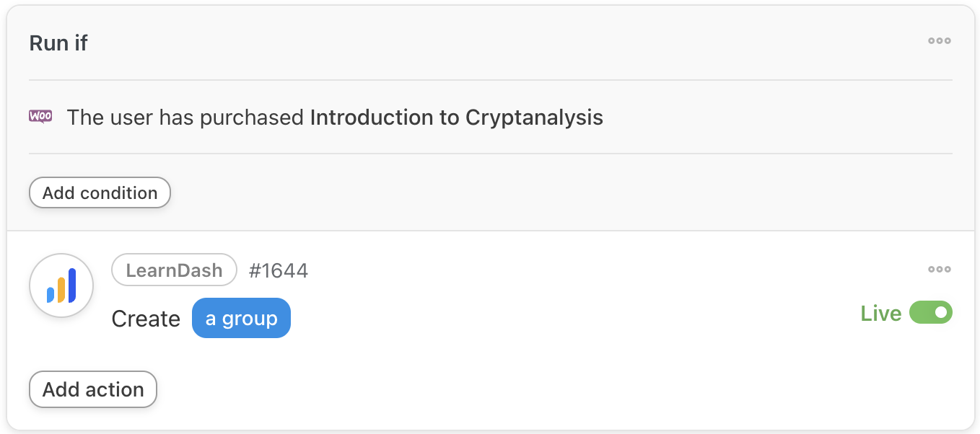Viewport: 980px width, 434px height.
Task: Click the Create action sentence word
Action: tap(146, 319)
